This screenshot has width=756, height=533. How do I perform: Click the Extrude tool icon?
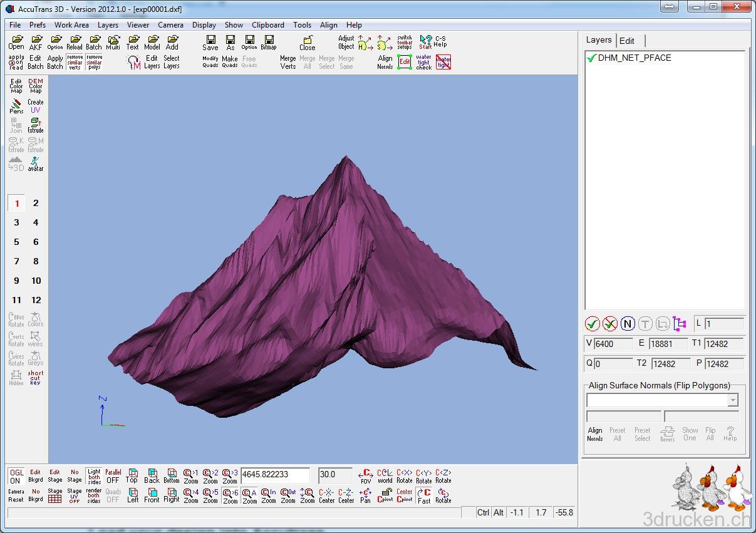tap(36, 125)
